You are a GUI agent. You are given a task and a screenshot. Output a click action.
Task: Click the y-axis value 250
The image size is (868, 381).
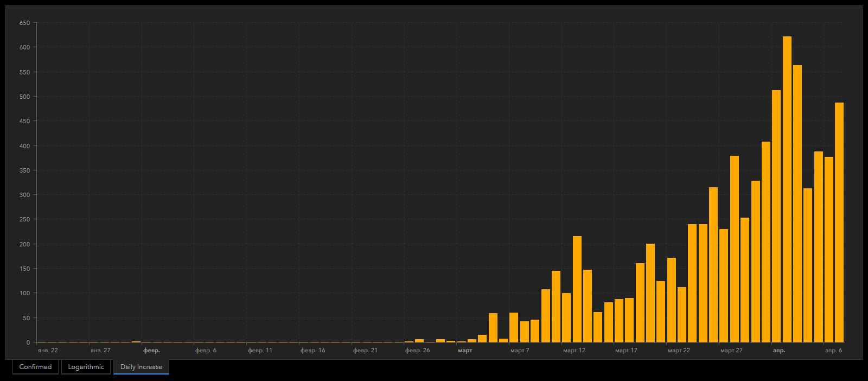[24, 220]
